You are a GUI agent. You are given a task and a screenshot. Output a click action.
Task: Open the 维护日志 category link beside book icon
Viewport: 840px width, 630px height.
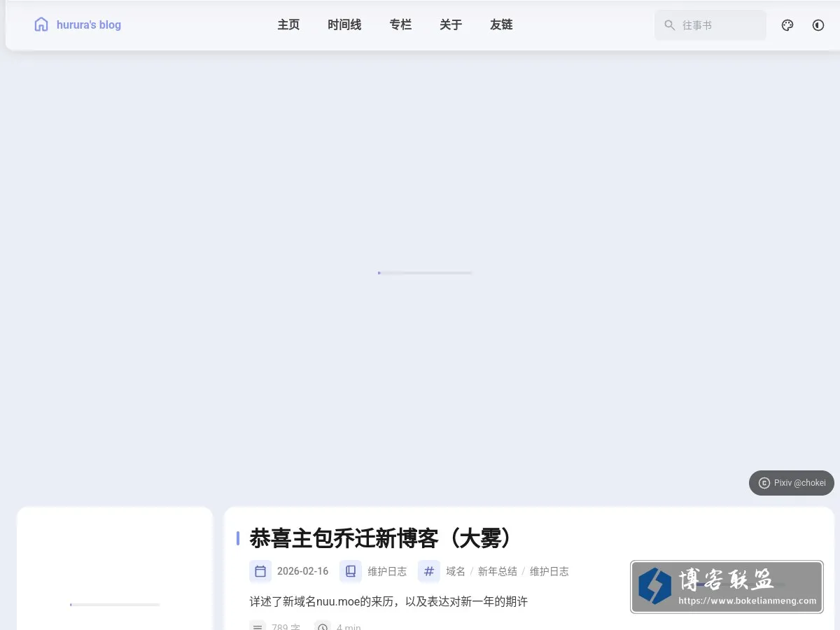click(x=387, y=571)
